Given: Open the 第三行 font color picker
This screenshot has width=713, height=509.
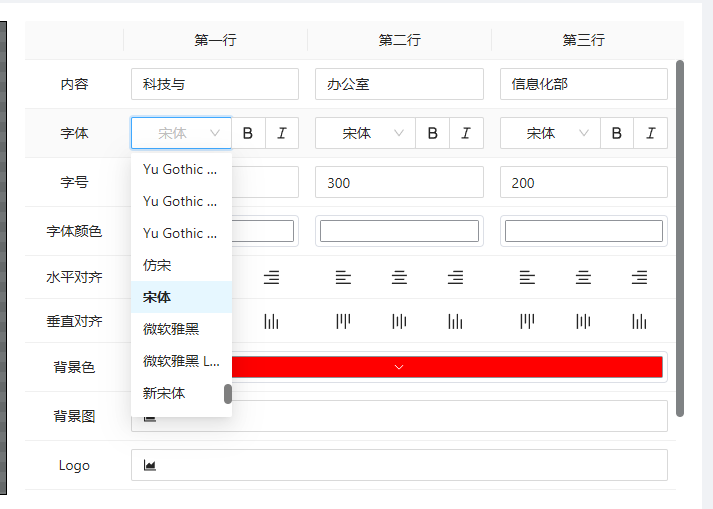Looking at the screenshot, I should click(x=583, y=231).
